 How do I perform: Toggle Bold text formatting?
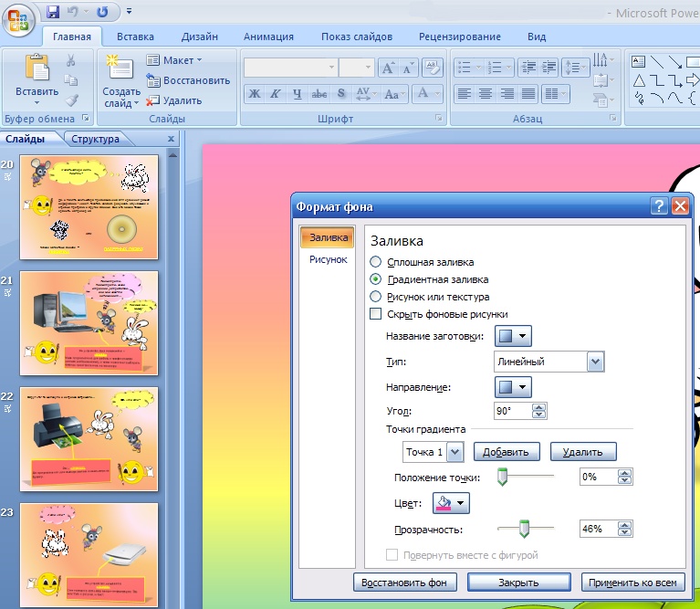click(x=255, y=94)
